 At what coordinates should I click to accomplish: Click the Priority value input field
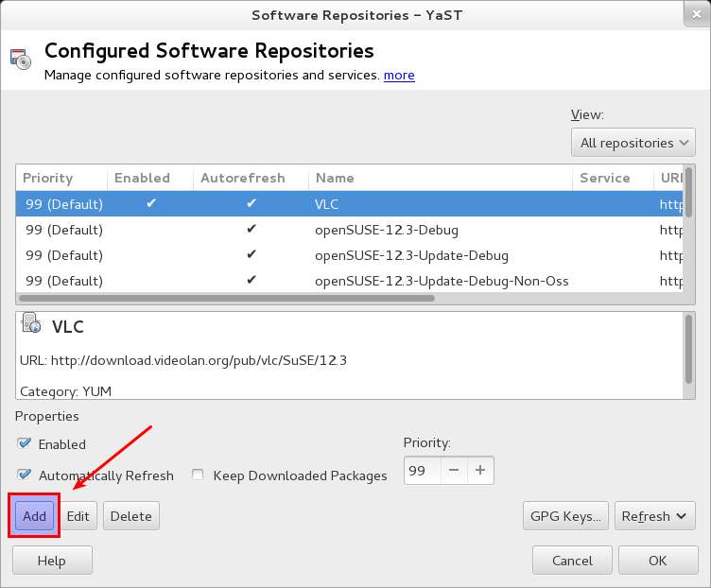tap(422, 470)
